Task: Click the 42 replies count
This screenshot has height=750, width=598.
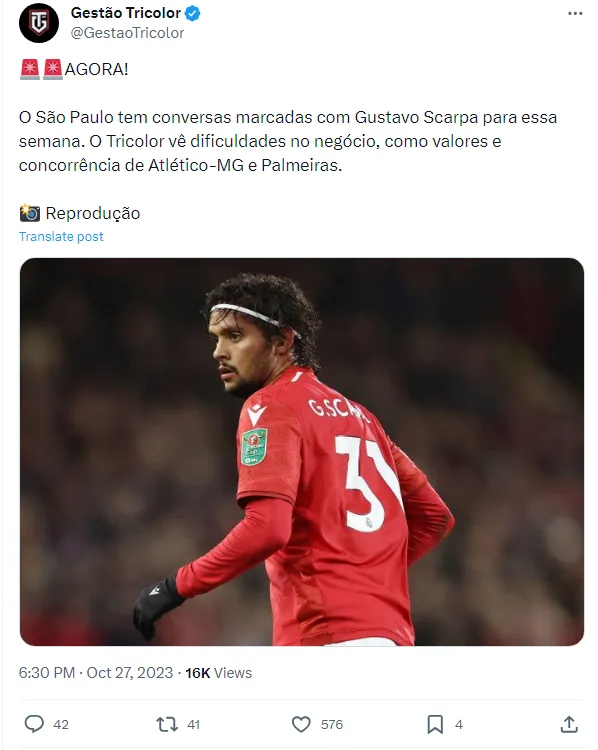Action: (x=61, y=725)
